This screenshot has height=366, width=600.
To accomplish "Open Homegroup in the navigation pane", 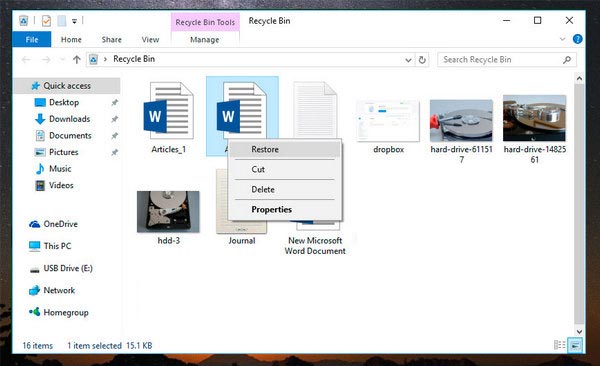I will (65, 312).
